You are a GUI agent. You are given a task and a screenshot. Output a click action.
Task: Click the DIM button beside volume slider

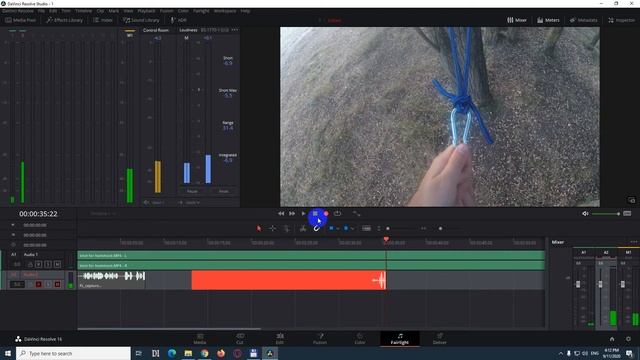(627, 213)
